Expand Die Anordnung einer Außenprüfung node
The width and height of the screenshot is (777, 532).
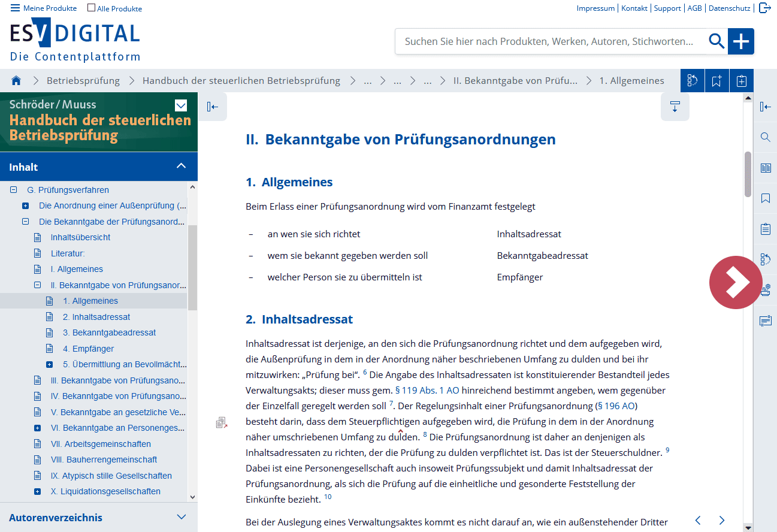click(25, 205)
